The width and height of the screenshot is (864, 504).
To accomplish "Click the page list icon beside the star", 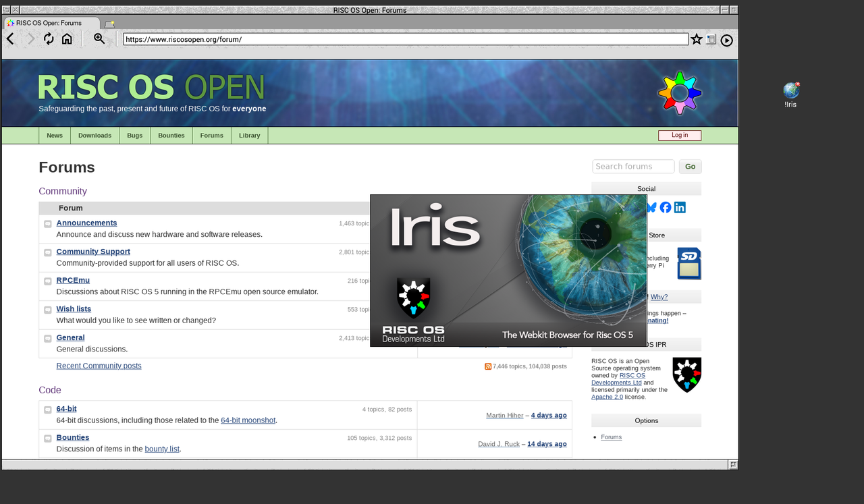I will [x=711, y=39].
